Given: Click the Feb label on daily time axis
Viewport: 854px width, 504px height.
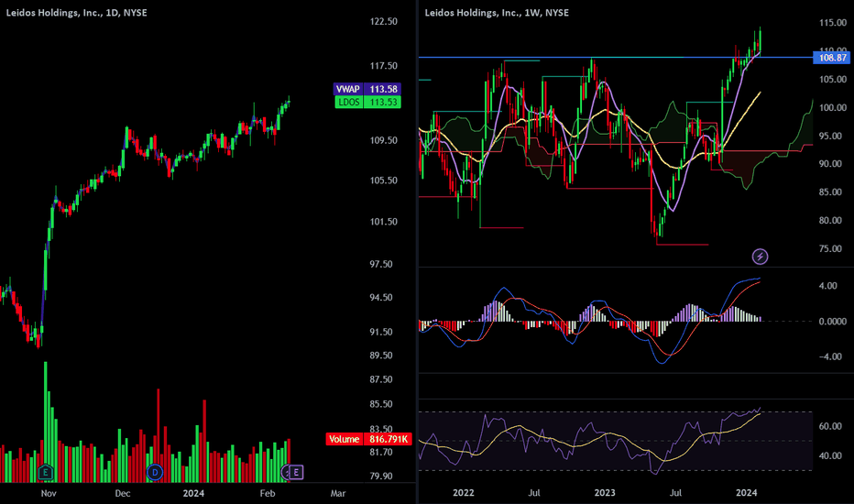Looking at the screenshot, I should 268,493.
